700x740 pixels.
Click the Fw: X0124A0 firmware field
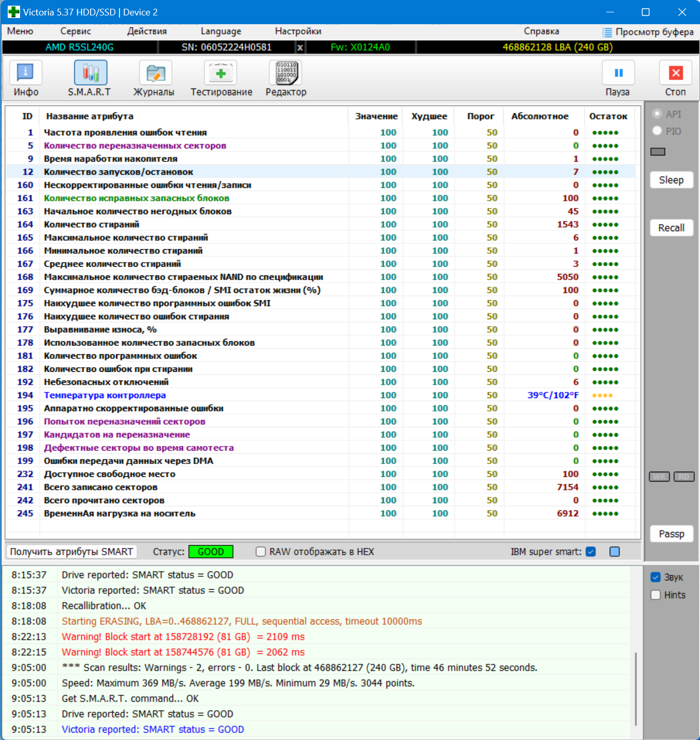click(360, 47)
